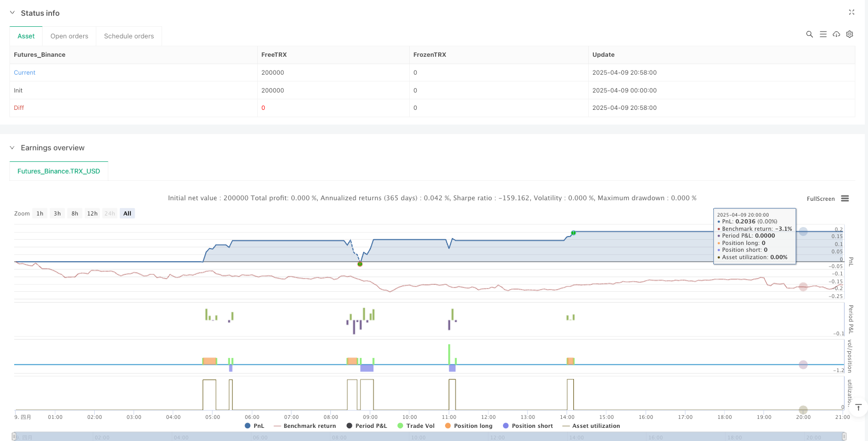Switch to the Schedule orders tab
868x441 pixels.
(129, 36)
